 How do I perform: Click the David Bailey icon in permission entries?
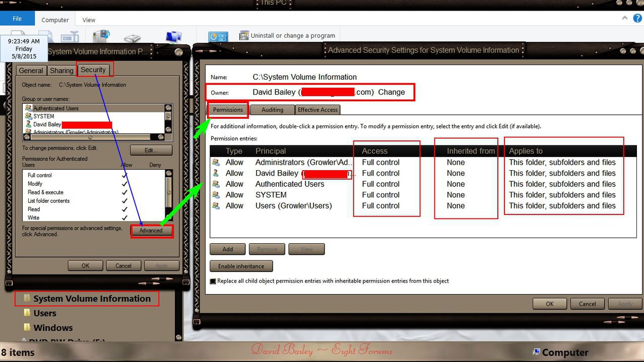coord(217,173)
